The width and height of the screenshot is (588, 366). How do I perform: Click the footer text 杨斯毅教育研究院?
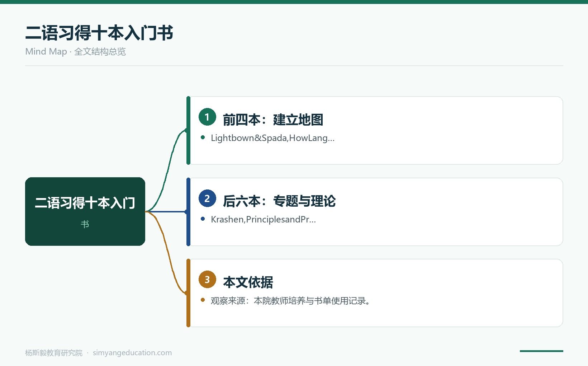point(54,353)
